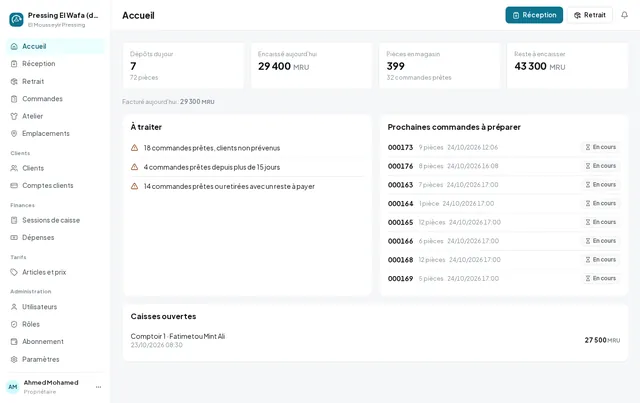This screenshot has height=403, width=640.
Task: Click the Abonnement icon
Action: 14,341
